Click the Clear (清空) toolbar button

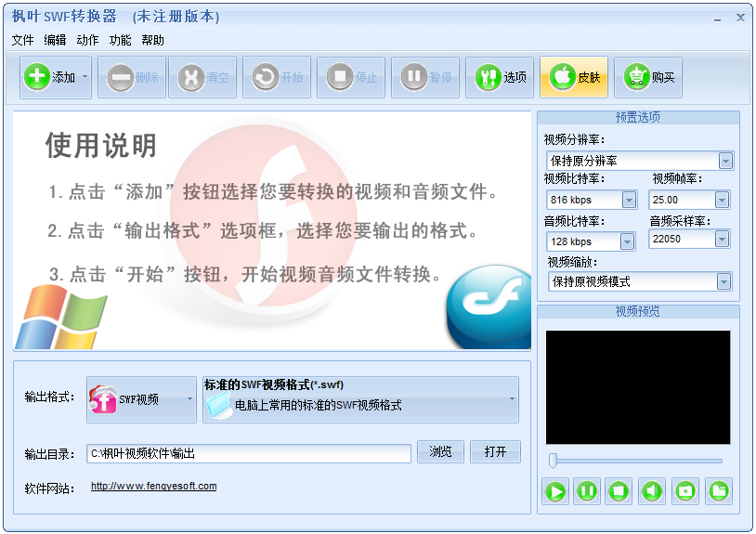[202, 77]
